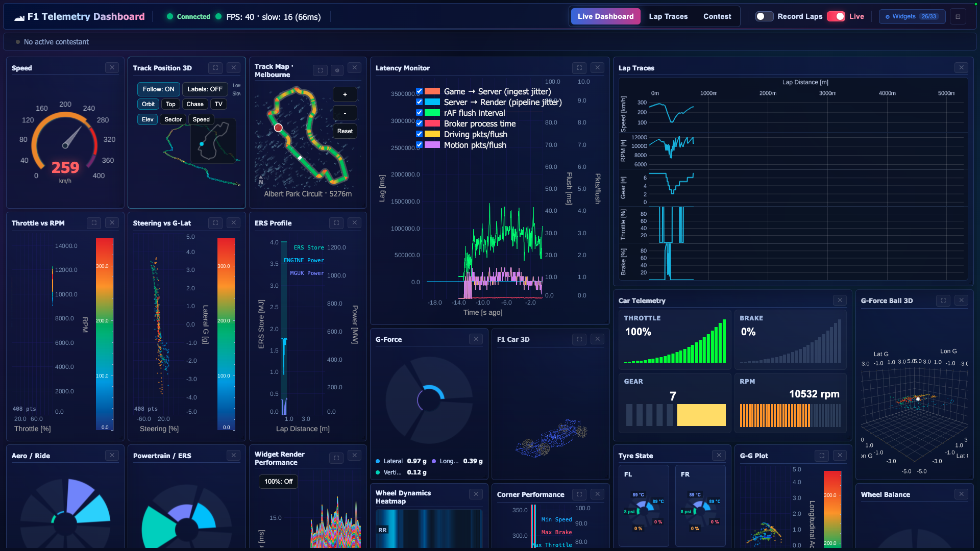Click the 'No active contestant' status text
This screenshot has height=551, width=980.
[56, 42]
